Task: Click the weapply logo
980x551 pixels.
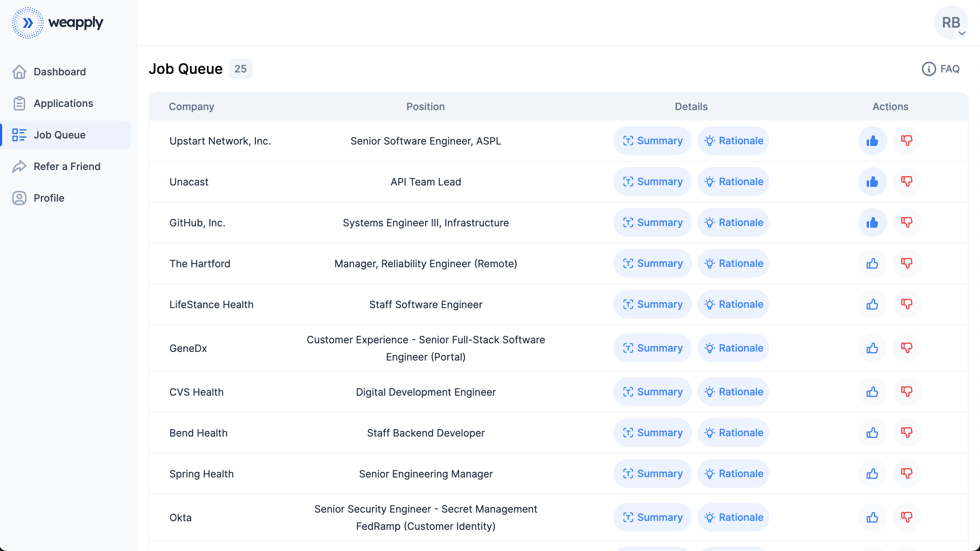Action: tap(57, 23)
